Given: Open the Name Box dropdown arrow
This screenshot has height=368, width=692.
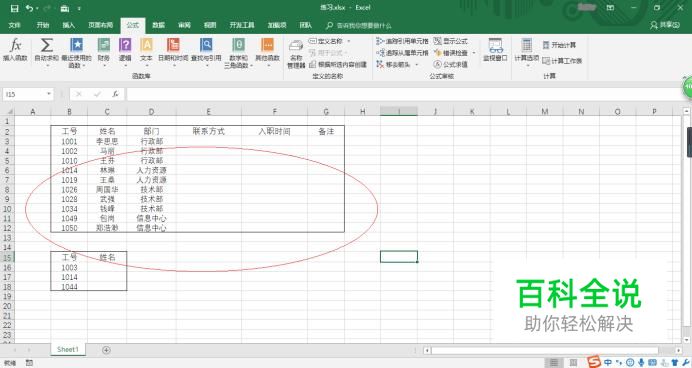Looking at the screenshot, I should coord(49,94).
